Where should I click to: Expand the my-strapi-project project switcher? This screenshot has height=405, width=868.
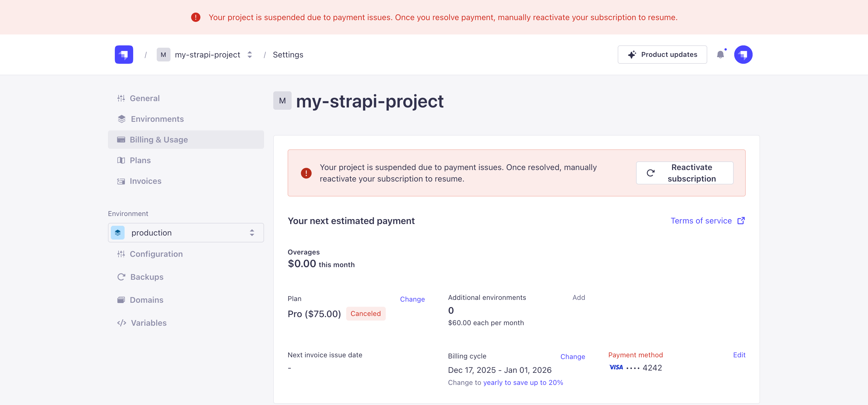249,55
